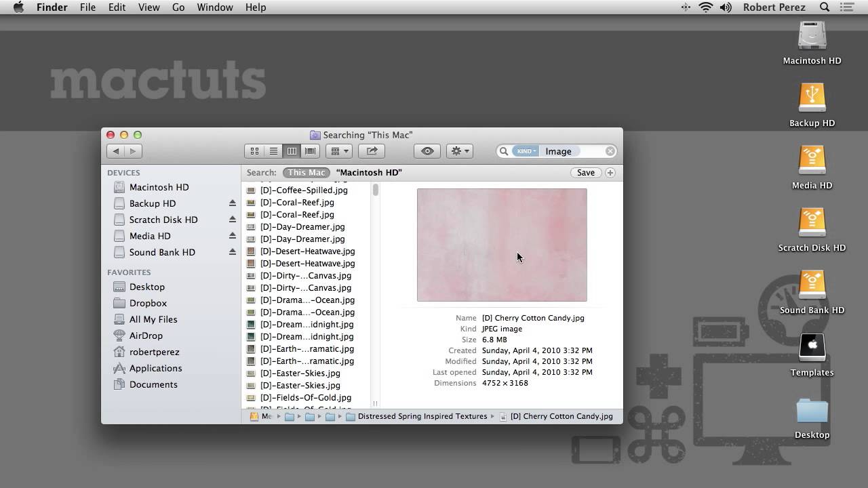
Task: Go forward with the right arrow
Action: point(133,151)
